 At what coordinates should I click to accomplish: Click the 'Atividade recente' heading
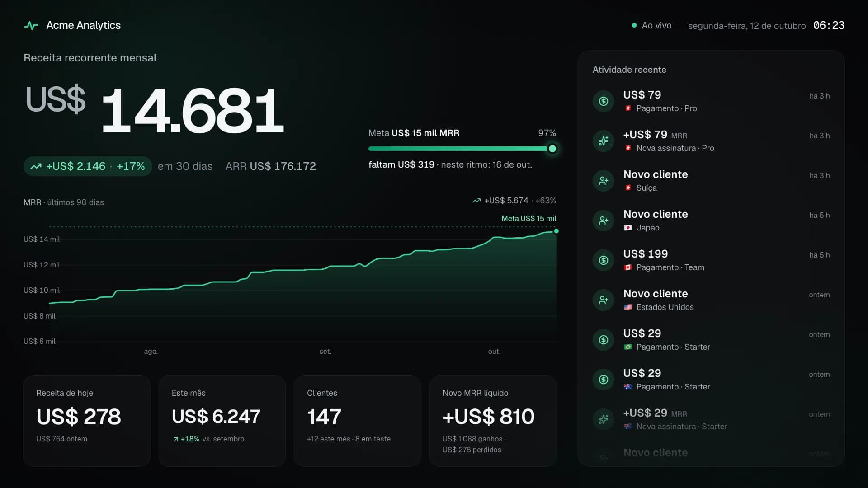tap(629, 70)
